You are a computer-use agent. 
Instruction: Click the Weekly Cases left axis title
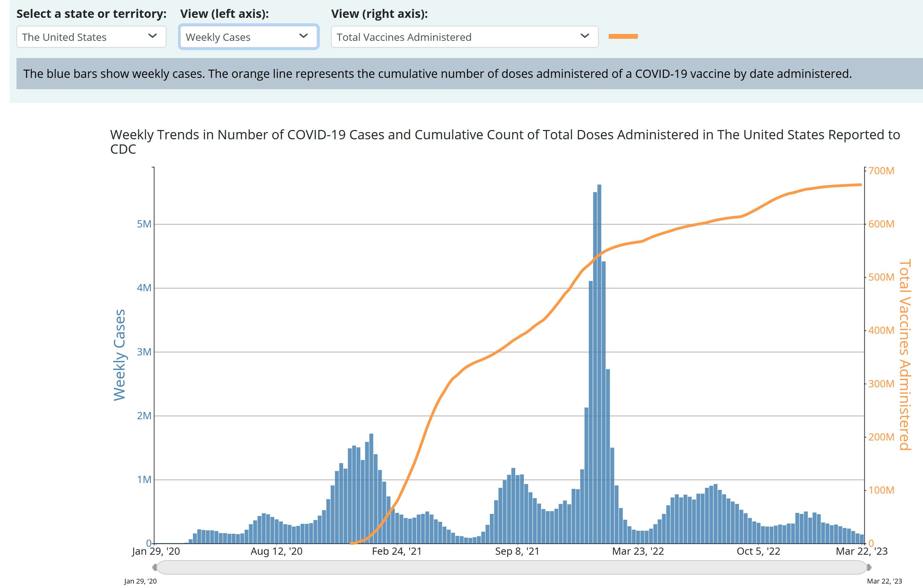[120, 355]
